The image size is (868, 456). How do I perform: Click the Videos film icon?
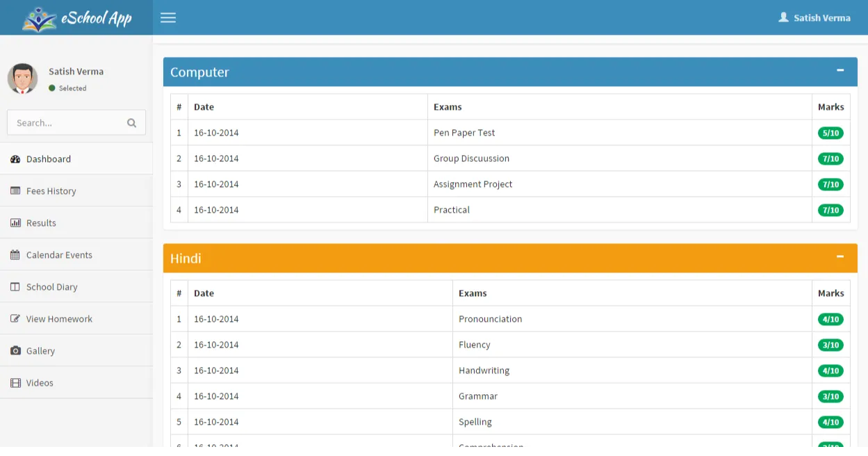15,383
